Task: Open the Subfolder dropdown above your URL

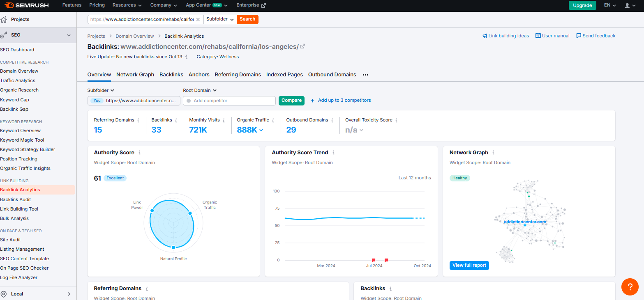Action: coord(101,90)
